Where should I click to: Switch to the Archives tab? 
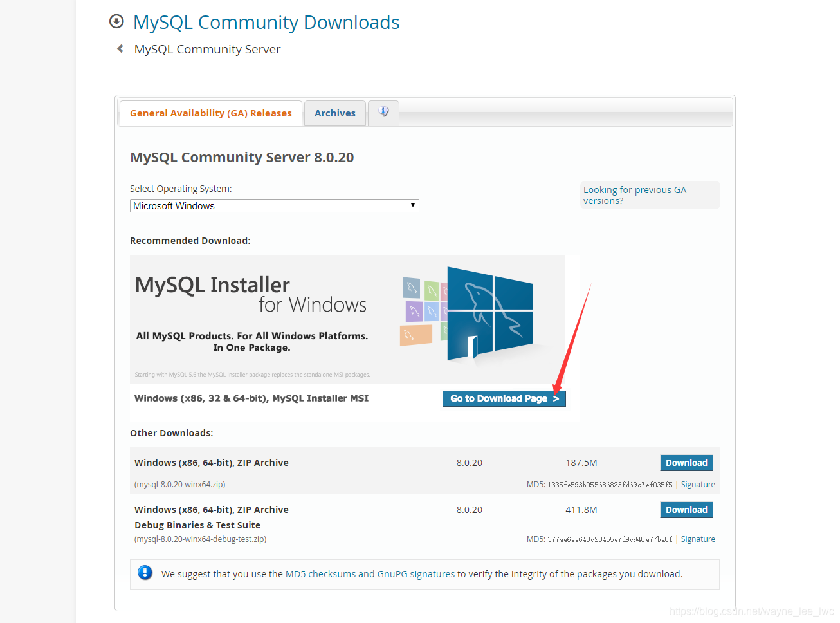pos(335,113)
